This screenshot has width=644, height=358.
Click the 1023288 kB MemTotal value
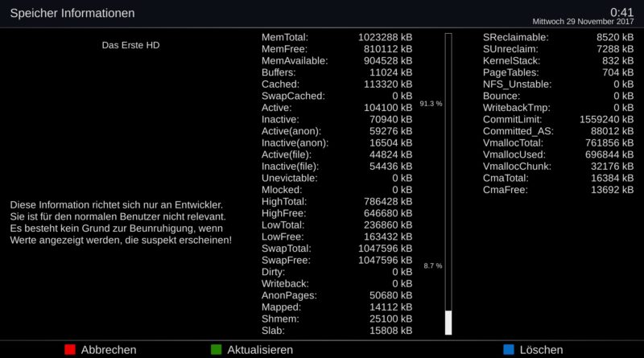385,37
